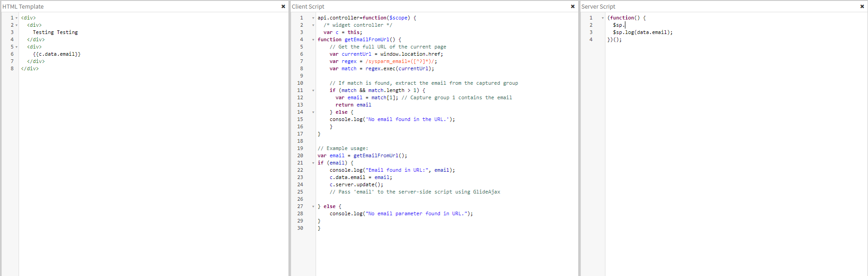Click the '})();' closing line in Server Script

coord(614,39)
